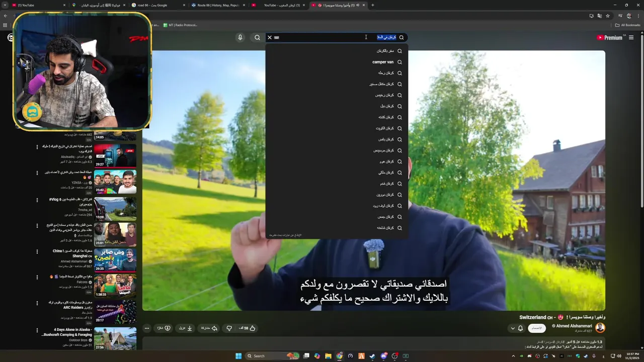Viewport: 644px width, 362px height.
Task: Click the Download (تنزيل) button
Action: pyautogui.click(x=186, y=328)
